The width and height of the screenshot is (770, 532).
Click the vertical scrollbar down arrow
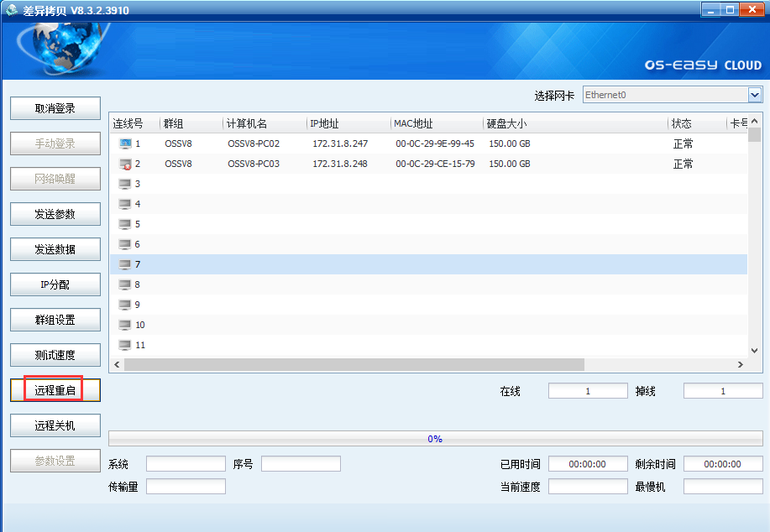pyautogui.click(x=755, y=350)
